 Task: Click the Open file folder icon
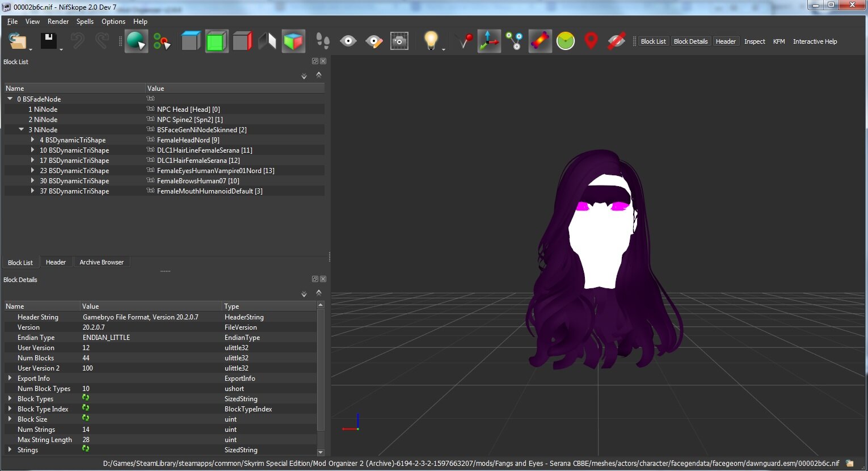pos(18,41)
